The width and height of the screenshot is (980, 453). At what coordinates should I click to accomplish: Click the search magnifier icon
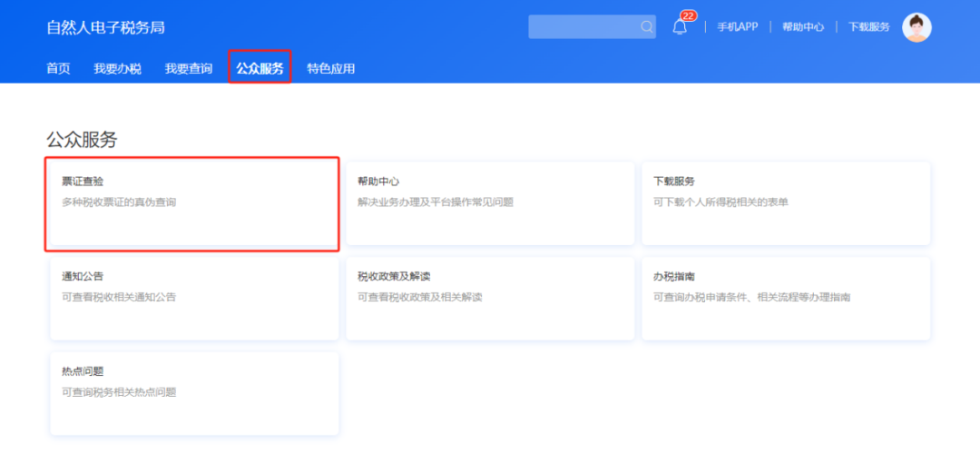click(646, 27)
